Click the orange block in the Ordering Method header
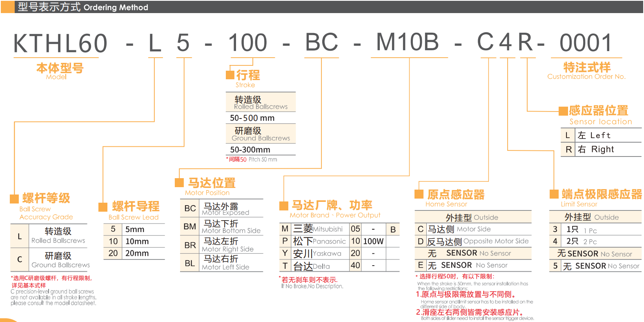 tap(7, 7)
